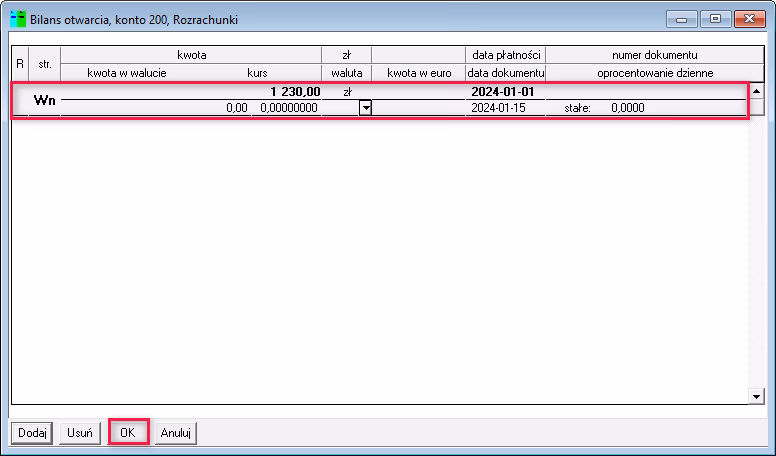Close the Bilans otwarcia window
This screenshot has height=456, width=776.
click(x=748, y=19)
